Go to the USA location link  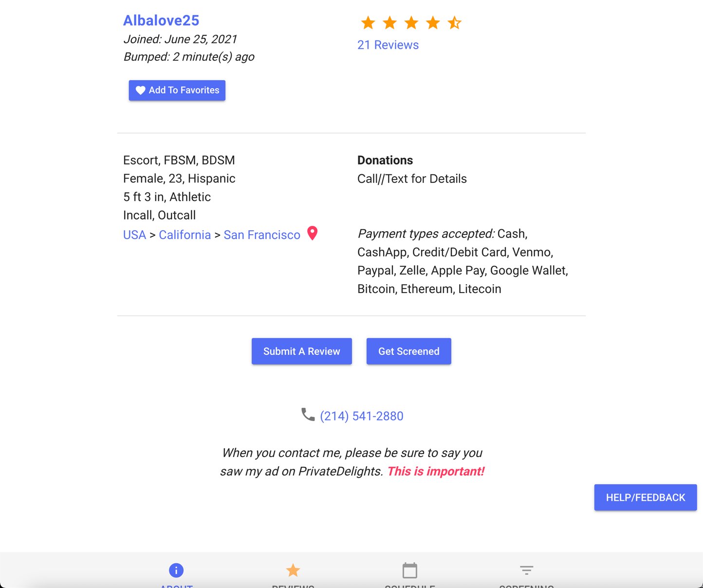coord(134,235)
